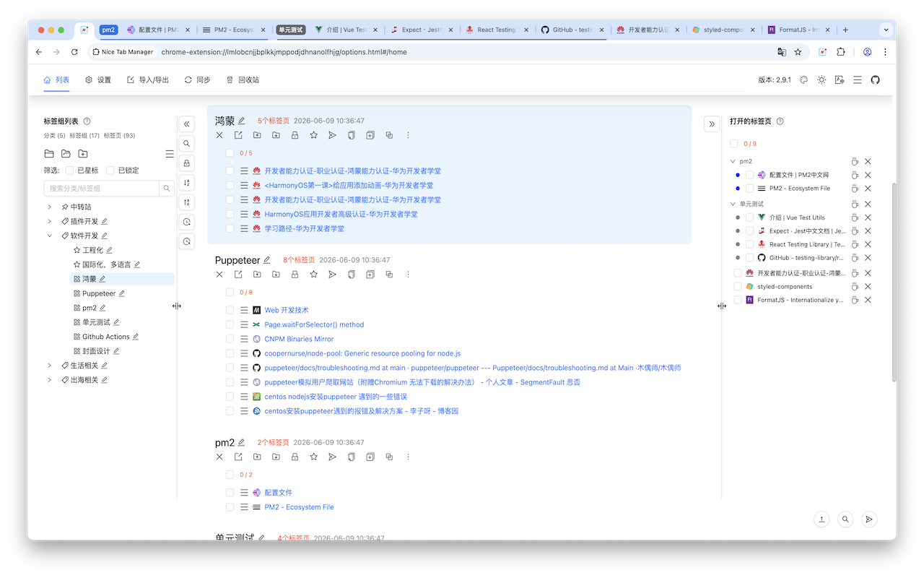Check the 0 / 5 select-all box in 鸿蒙

tap(230, 153)
